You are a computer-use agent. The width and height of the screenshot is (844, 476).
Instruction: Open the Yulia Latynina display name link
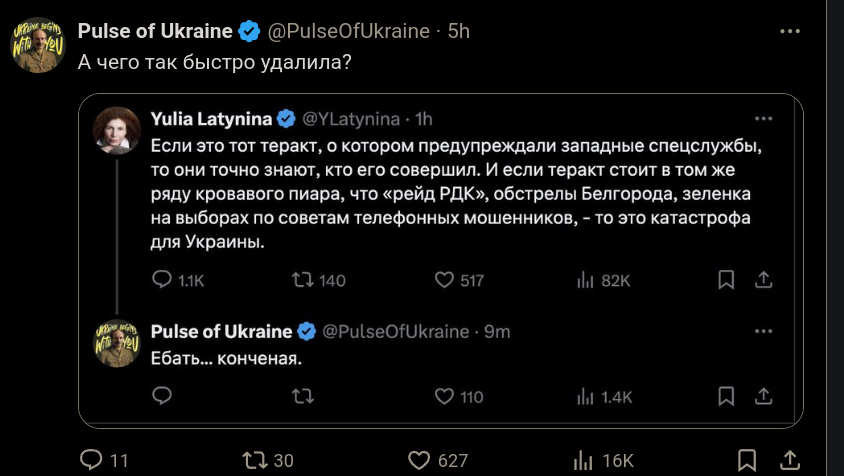click(210, 119)
